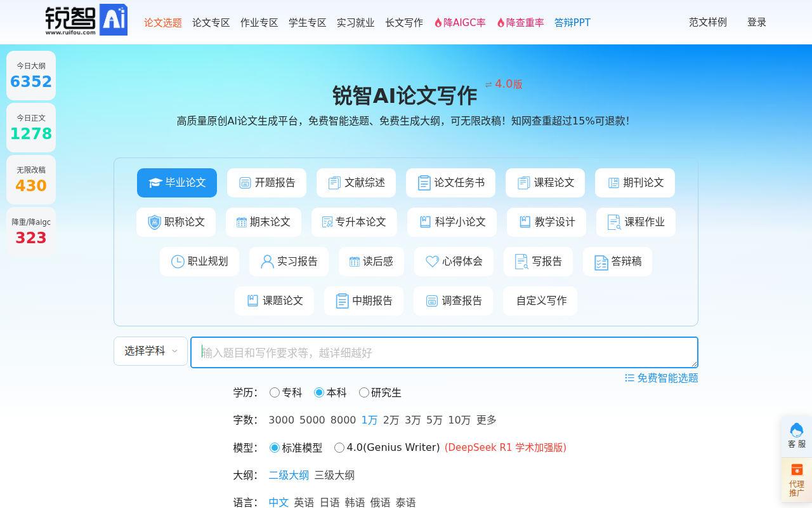Screen dimensions: 812x508
Task: Open the 论文选题 nav item
Action: point(163,23)
